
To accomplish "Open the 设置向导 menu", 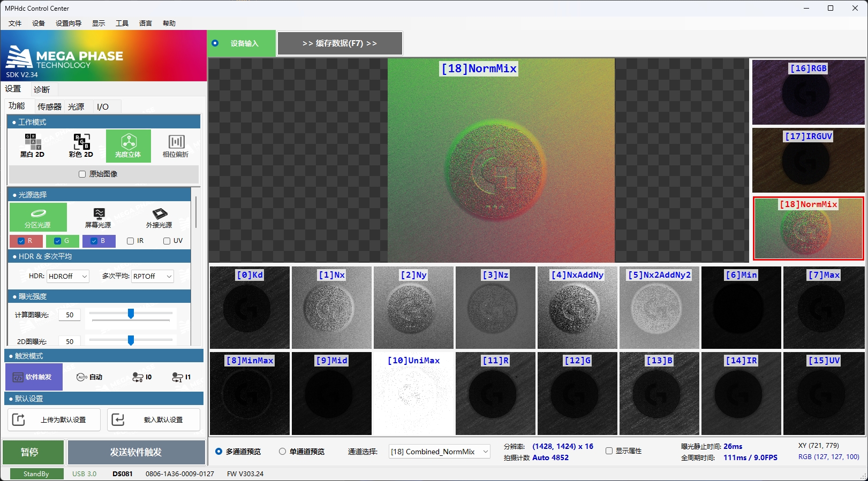I will coord(69,23).
